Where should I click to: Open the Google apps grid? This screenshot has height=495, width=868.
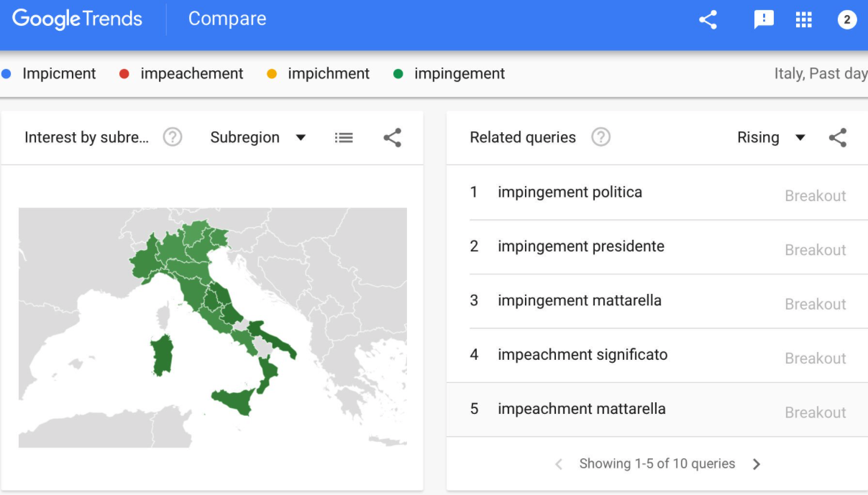803,19
